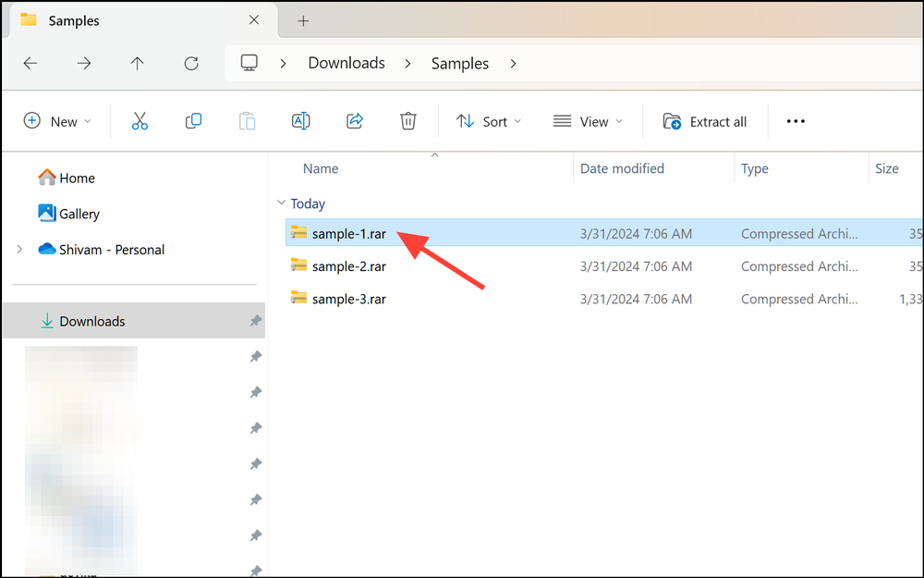Open the Sort dropdown

[x=488, y=121]
